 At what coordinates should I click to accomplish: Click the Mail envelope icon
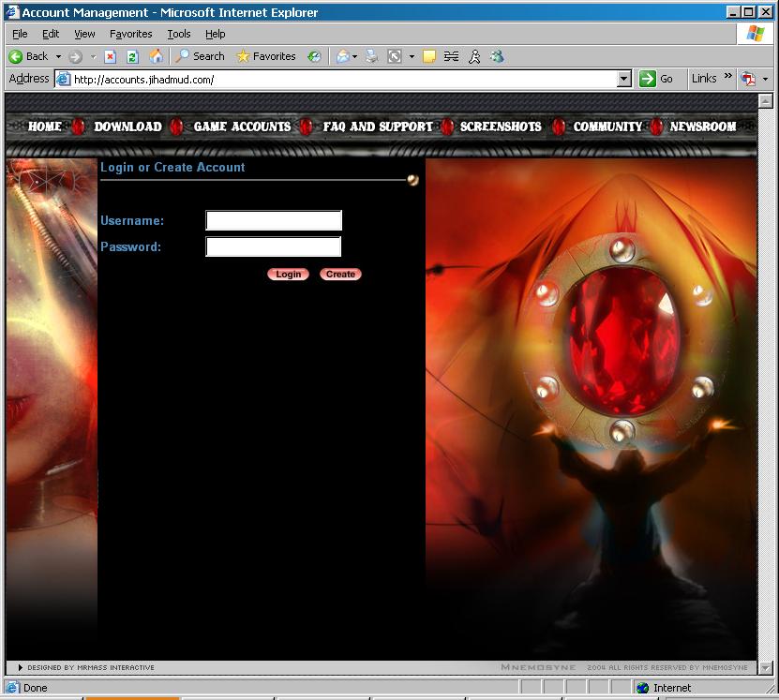(343, 56)
